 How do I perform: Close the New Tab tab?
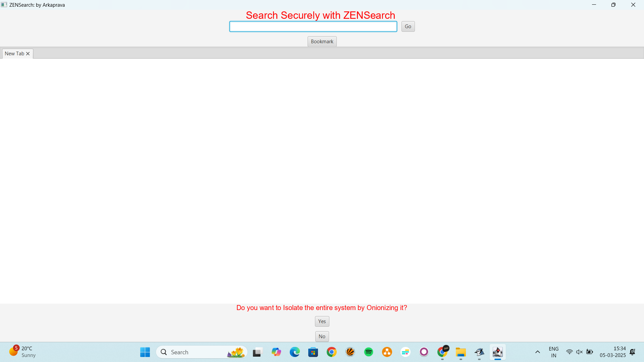pos(28,53)
